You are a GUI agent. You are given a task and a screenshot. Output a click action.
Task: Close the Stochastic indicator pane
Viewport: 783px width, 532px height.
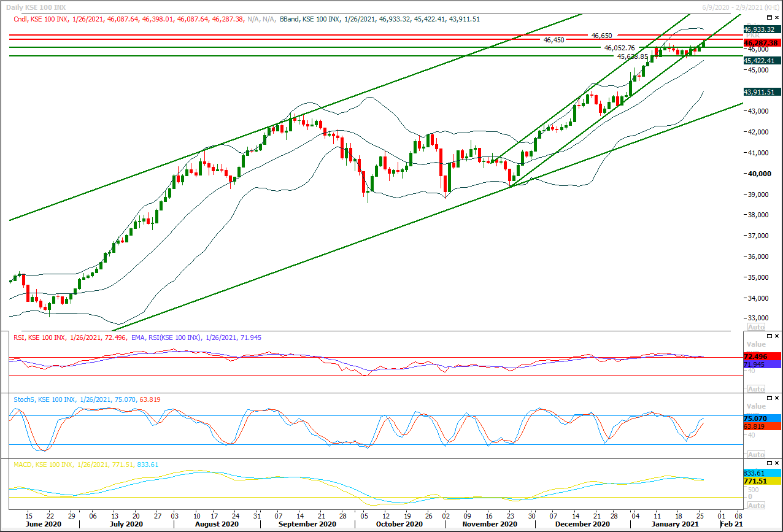(x=777, y=398)
